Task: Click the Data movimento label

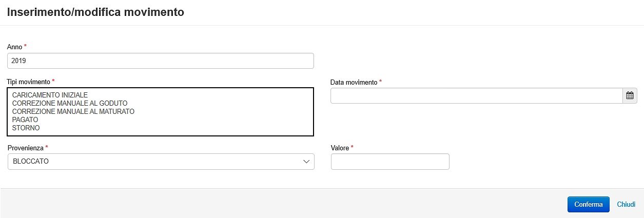Action: (x=354, y=82)
